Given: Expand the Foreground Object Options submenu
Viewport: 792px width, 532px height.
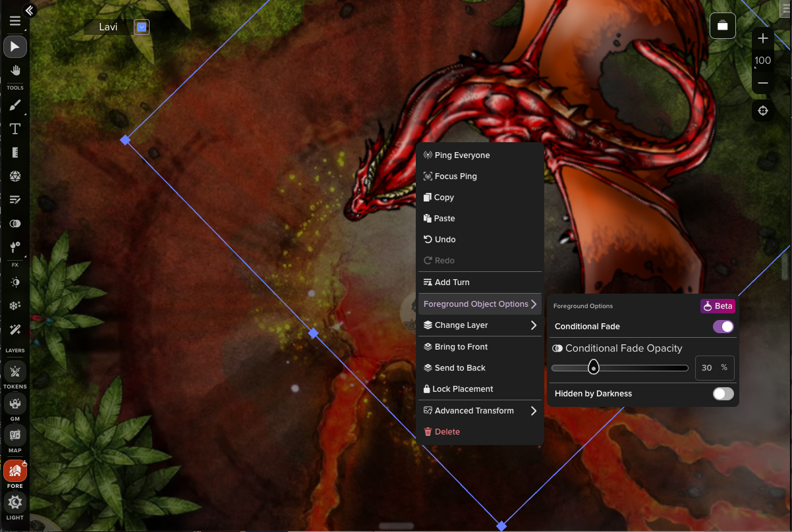Looking at the screenshot, I should [x=480, y=304].
